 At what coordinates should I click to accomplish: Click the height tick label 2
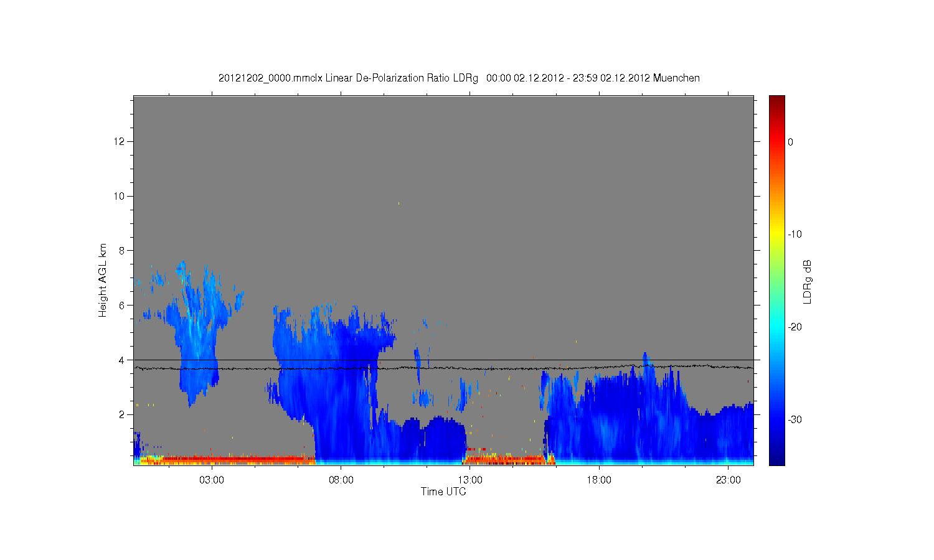click(123, 415)
